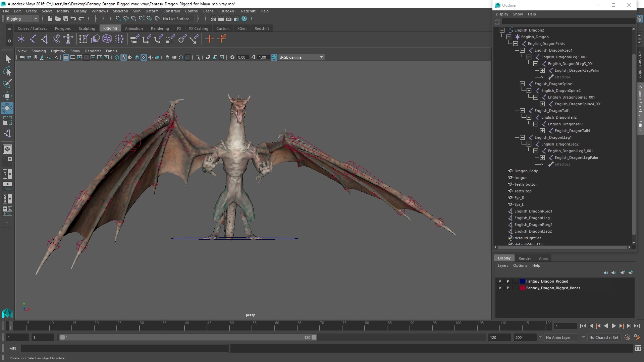Expand English_DragonRLegPalm node in Outliner
Viewport: 644px width, 362px height.
tap(542, 70)
